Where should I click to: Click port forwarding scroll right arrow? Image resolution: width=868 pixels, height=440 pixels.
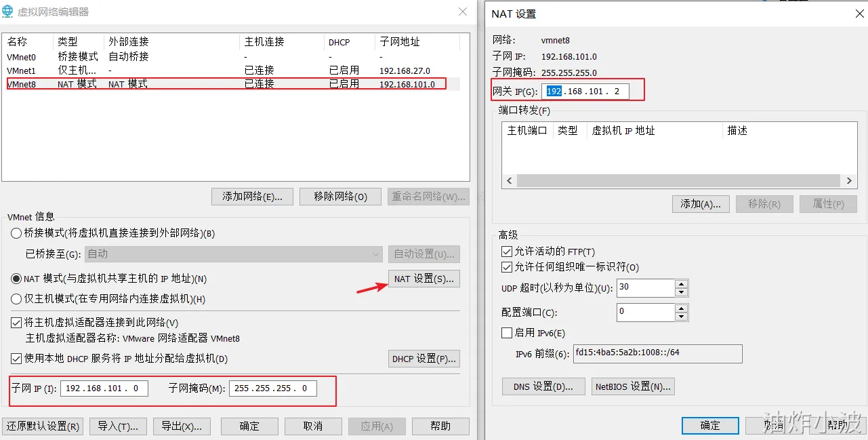[849, 181]
